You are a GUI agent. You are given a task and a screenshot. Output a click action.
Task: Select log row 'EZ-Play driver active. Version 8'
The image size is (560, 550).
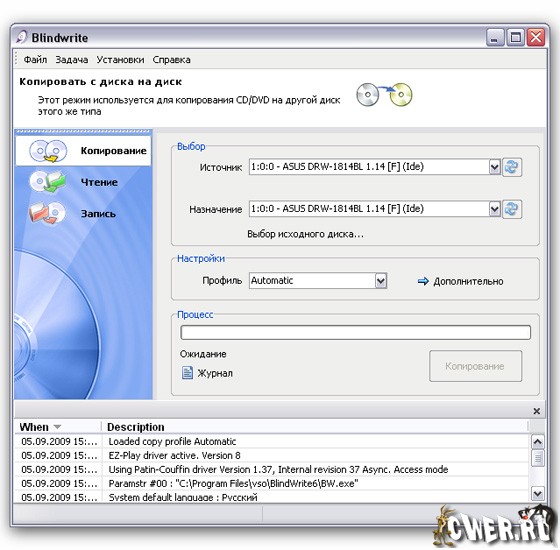pos(272,456)
